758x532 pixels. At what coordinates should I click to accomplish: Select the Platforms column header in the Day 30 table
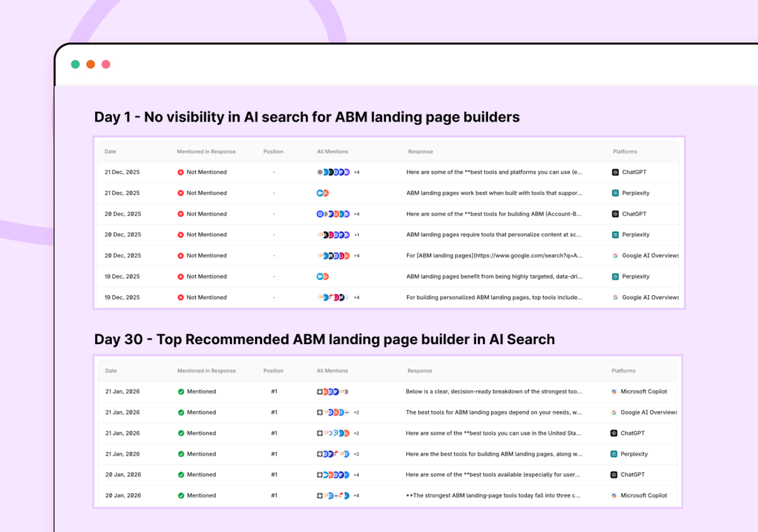(623, 371)
